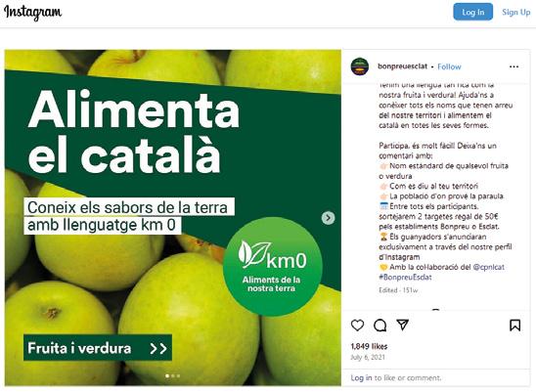Select the first carousel dot indicator
536x392 pixels.
tap(167, 376)
